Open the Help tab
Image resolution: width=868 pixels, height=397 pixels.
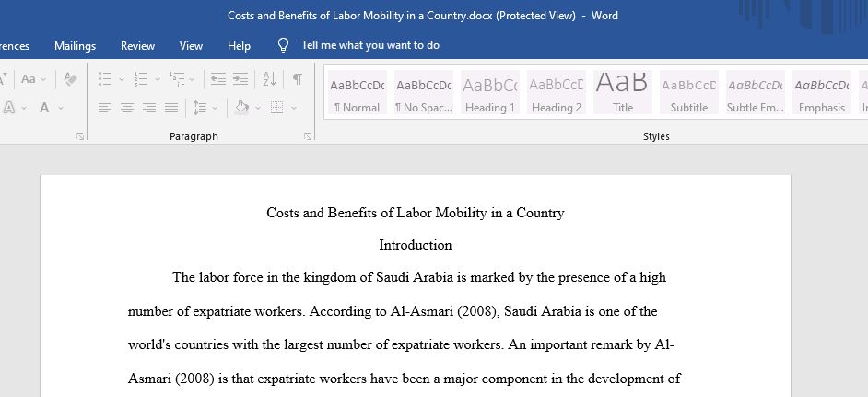click(x=240, y=46)
